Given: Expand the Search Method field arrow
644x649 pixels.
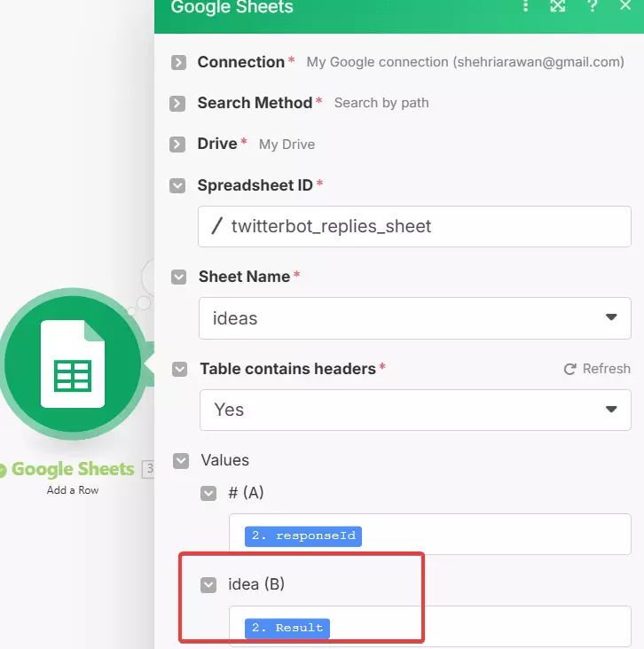Looking at the screenshot, I should [179, 103].
